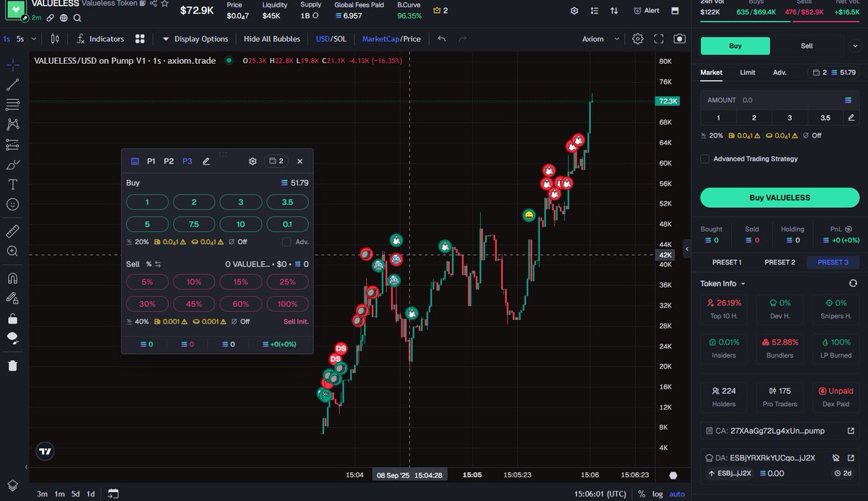
Task: Enter fullscreen chart mode
Action: (x=658, y=39)
